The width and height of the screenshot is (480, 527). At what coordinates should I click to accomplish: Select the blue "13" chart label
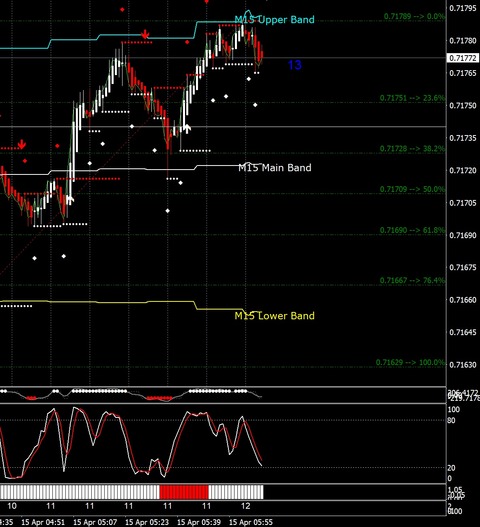pyautogui.click(x=295, y=65)
